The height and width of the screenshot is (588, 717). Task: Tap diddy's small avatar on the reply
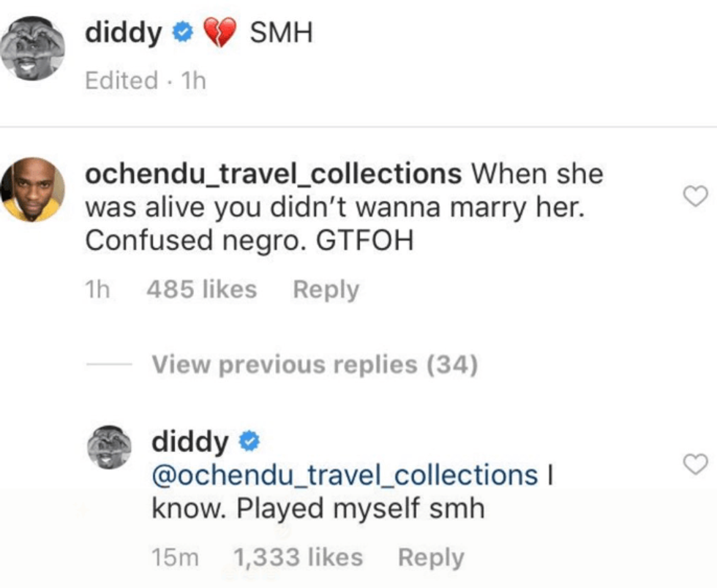click(109, 446)
